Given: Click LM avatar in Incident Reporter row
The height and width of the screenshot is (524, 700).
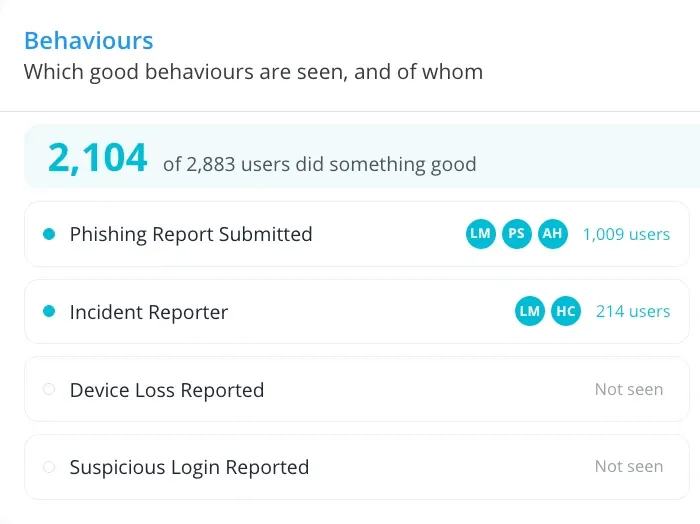Looking at the screenshot, I should 530,311.
